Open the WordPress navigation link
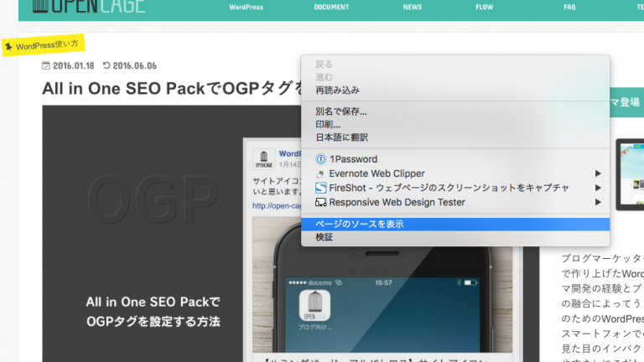 (246, 7)
